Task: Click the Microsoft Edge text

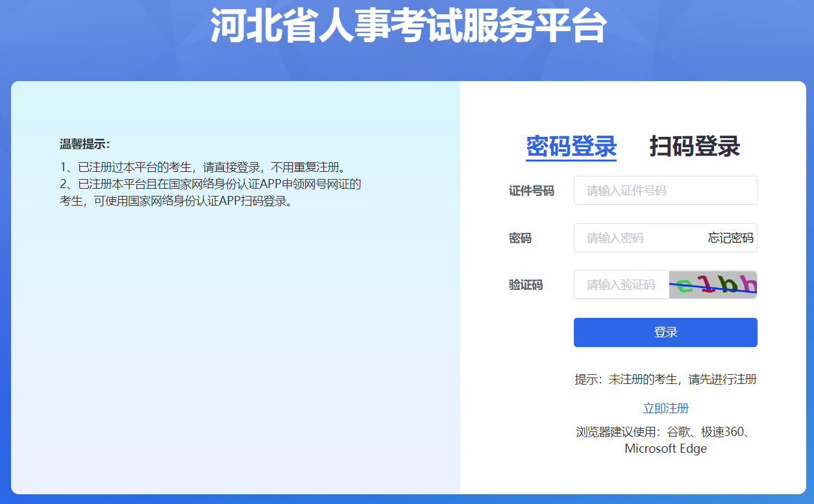Action: 665,449
